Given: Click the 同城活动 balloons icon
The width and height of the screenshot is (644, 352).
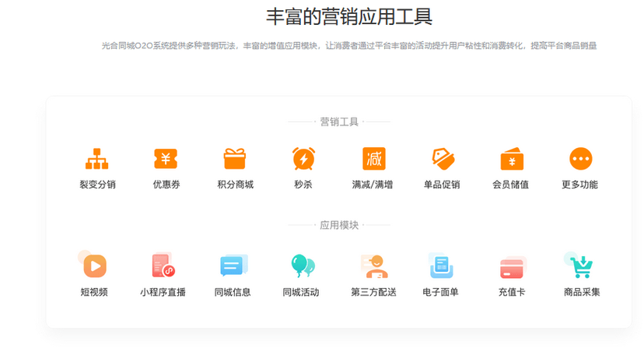Looking at the screenshot, I should tap(303, 266).
